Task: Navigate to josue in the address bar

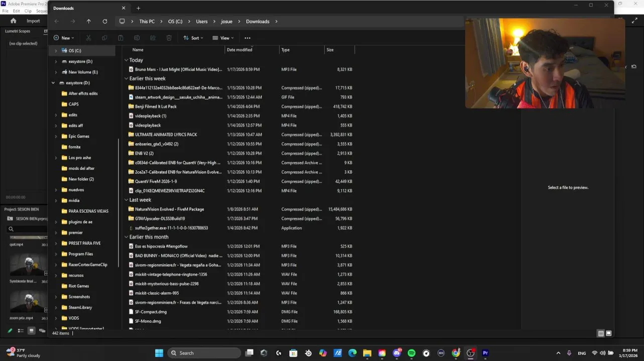Action: pyautogui.click(x=227, y=22)
